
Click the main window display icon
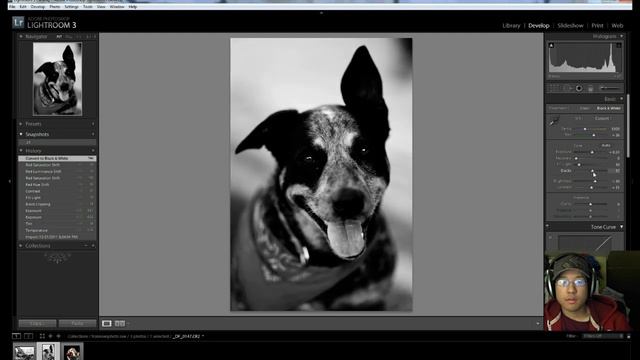(x=16, y=336)
